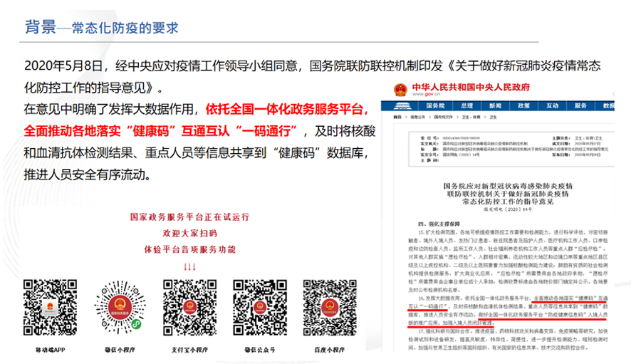Click the document heading 四、强化支撑保障
The image size is (641, 364).
pos(439,224)
